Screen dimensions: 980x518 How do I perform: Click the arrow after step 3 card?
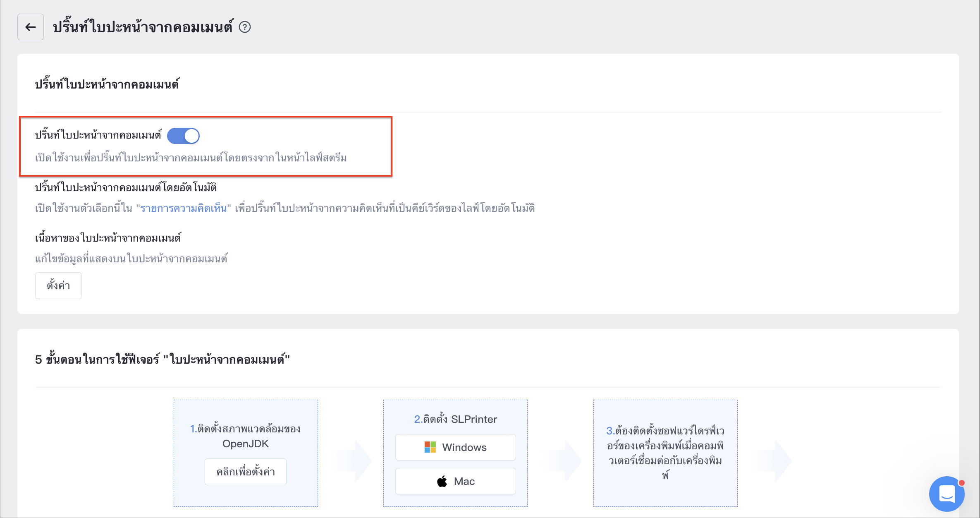[772, 460]
